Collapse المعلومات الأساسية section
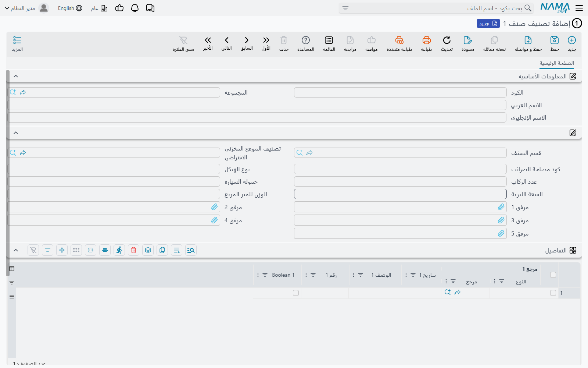The width and height of the screenshot is (588, 368). (16, 76)
